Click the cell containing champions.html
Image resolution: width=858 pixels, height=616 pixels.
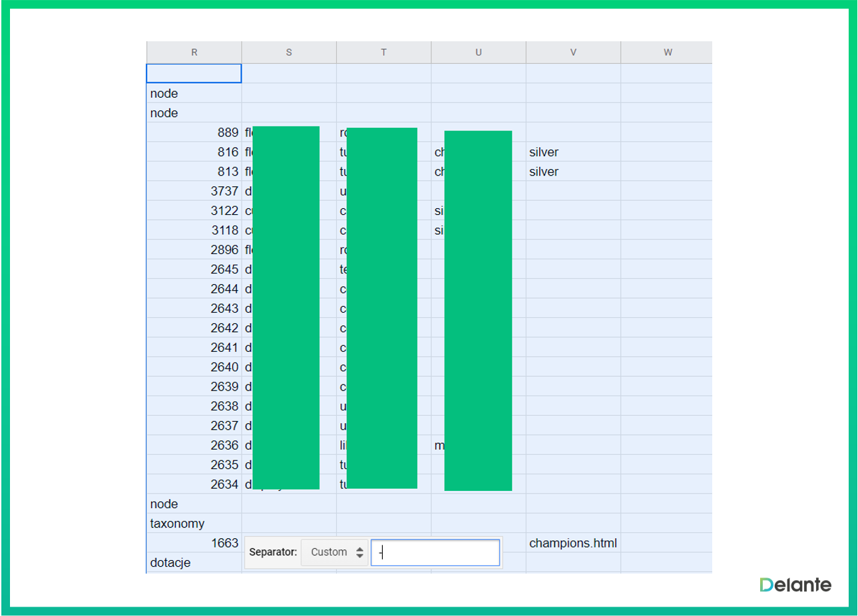[572, 543]
